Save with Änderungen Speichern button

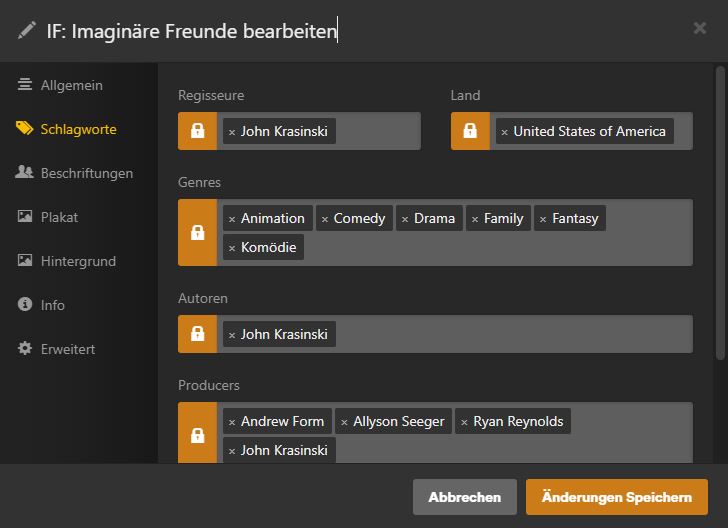pyautogui.click(x=616, y=497)
